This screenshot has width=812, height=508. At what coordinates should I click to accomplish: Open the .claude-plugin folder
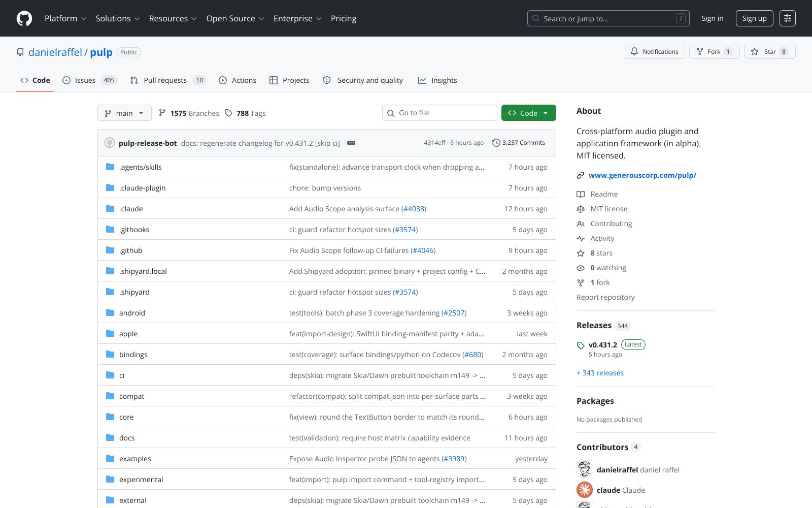coord(142,188)
